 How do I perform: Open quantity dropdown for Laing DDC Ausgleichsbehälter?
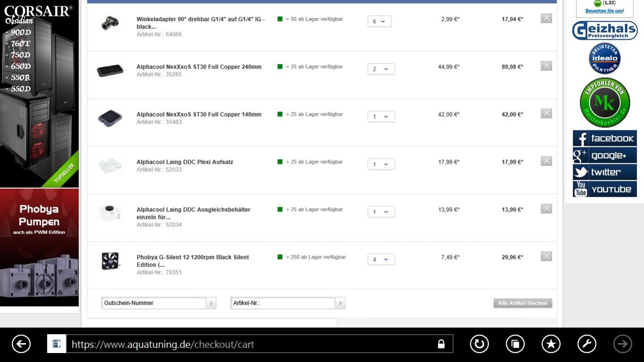[381, 212]
